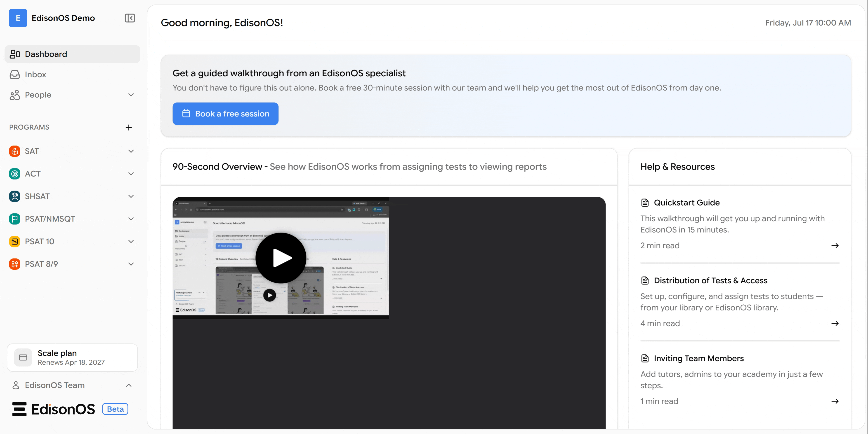Click the People group icon
The image size is (868, 434).
[15, 95]
